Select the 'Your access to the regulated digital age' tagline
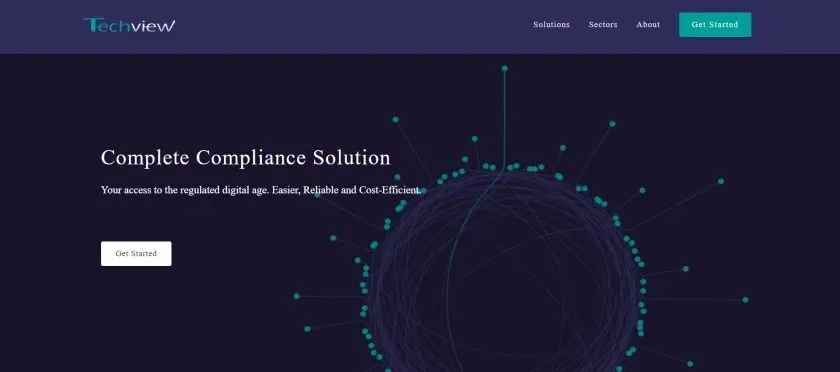This screenshot has width=840, height=372. click(261, 190)
